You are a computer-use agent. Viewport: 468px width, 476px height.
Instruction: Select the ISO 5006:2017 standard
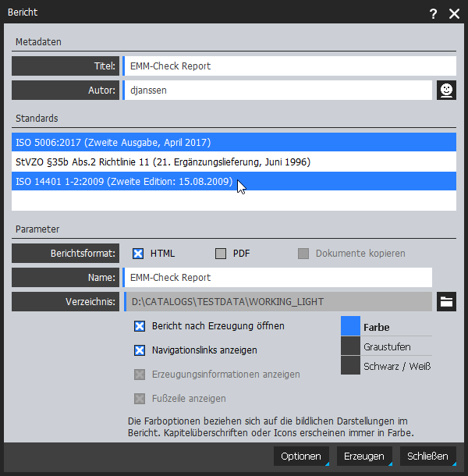coord(234,142)
